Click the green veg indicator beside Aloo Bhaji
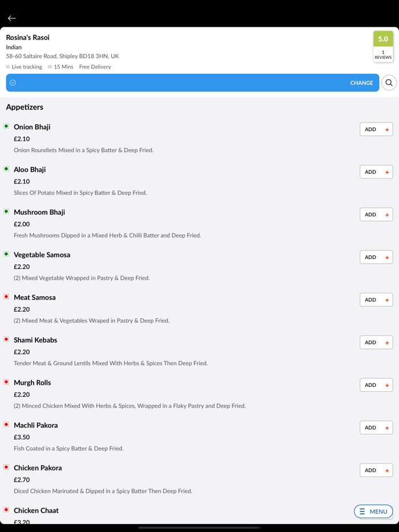The height and width of the screenshot is (532, 399). tap(6, 169)
